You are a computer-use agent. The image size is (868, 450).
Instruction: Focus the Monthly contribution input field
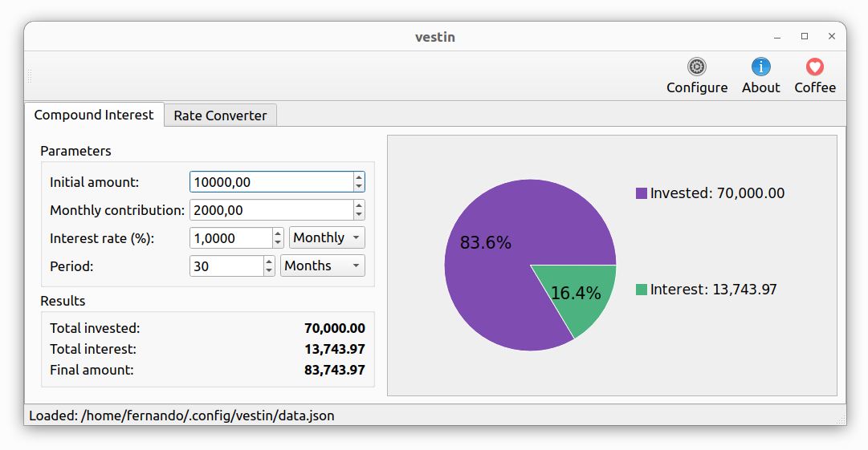pos(271,210)
